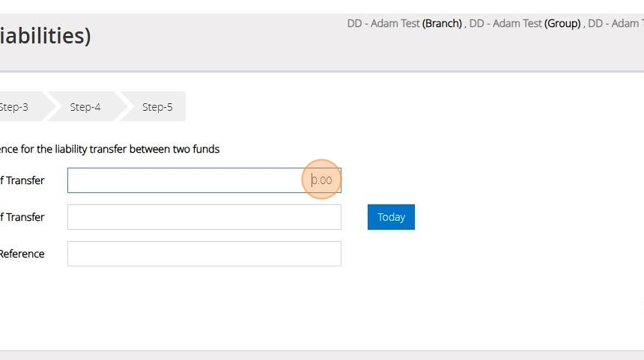This screenshot has height=360, width=644.
Task: Click the truncated third DD - Adam entry
Action: [614, 24]
